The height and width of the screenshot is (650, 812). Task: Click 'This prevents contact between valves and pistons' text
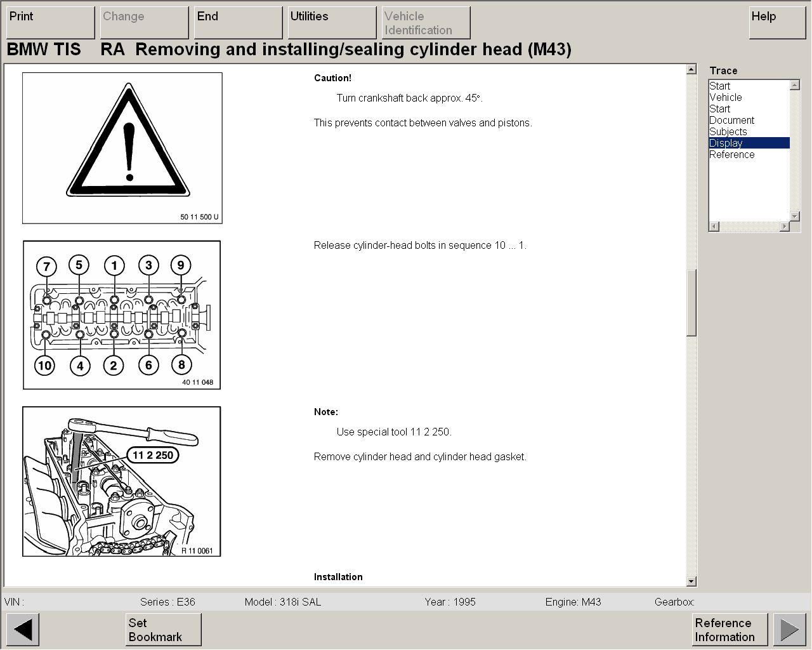tap(422, 123)
